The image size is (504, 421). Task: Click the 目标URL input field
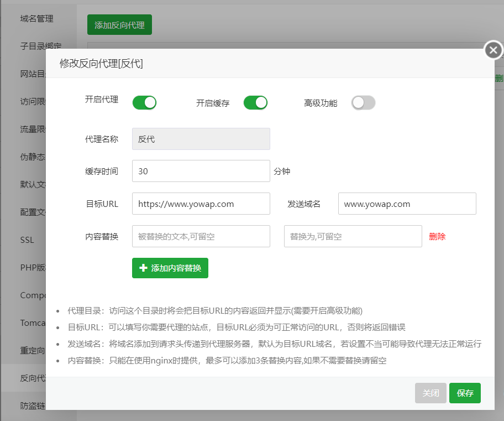201,204
